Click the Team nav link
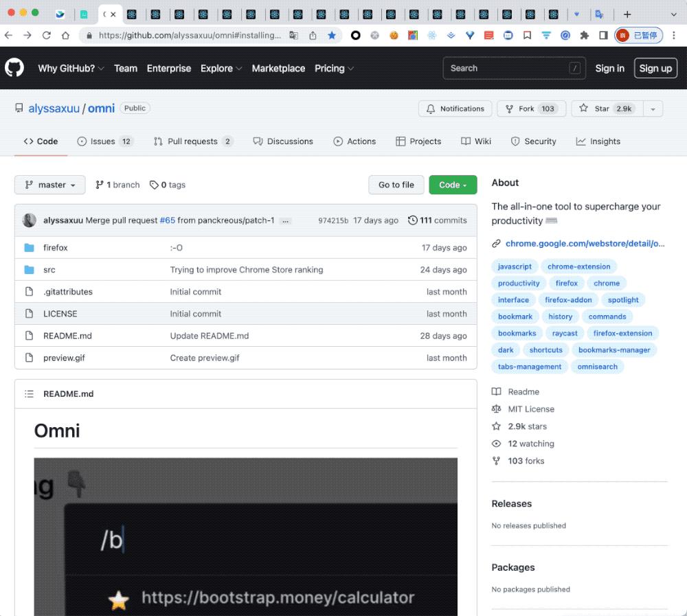687x616 pixels. (x=126, y=69)
